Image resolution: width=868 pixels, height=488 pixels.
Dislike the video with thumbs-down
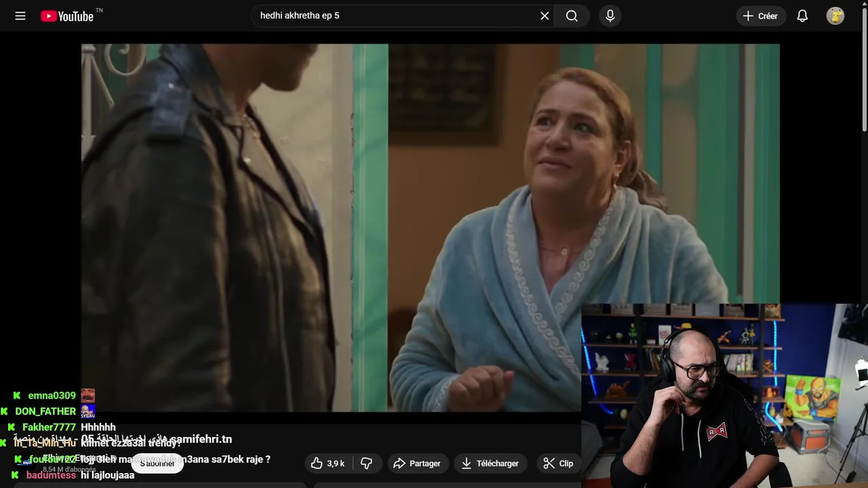pos(366,464)
